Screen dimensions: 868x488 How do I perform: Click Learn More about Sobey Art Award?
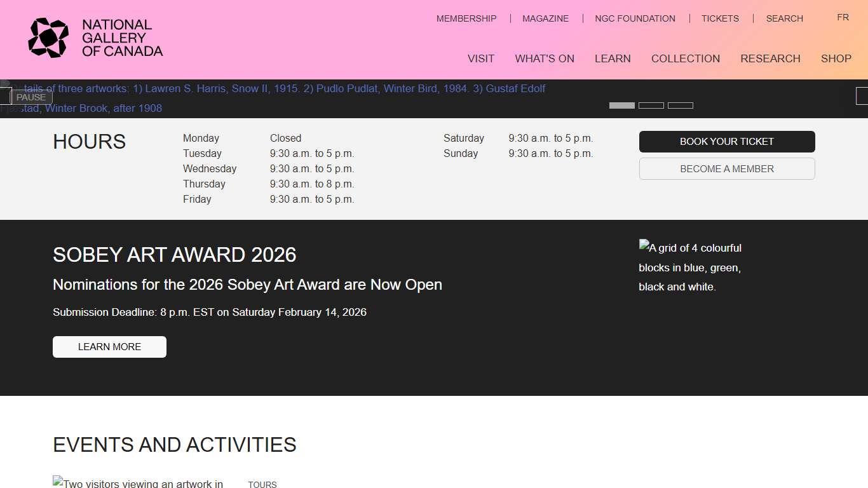coord(109,347)
